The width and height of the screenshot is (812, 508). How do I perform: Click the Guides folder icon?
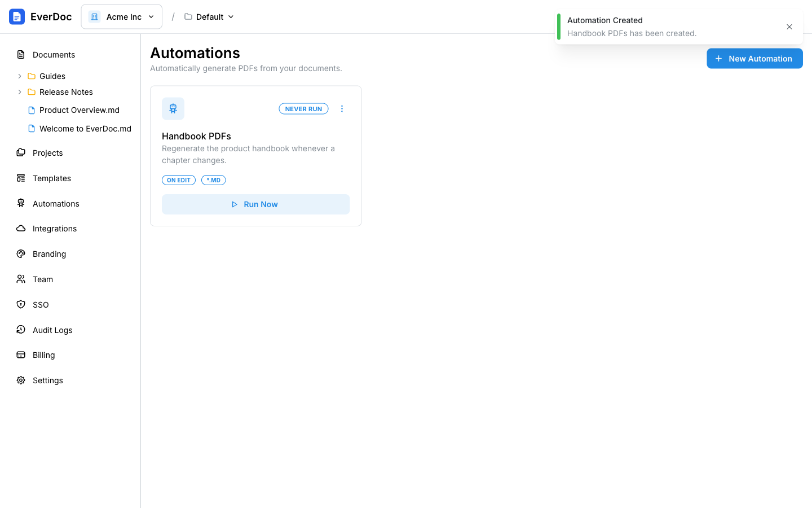[x=32, y=76]
